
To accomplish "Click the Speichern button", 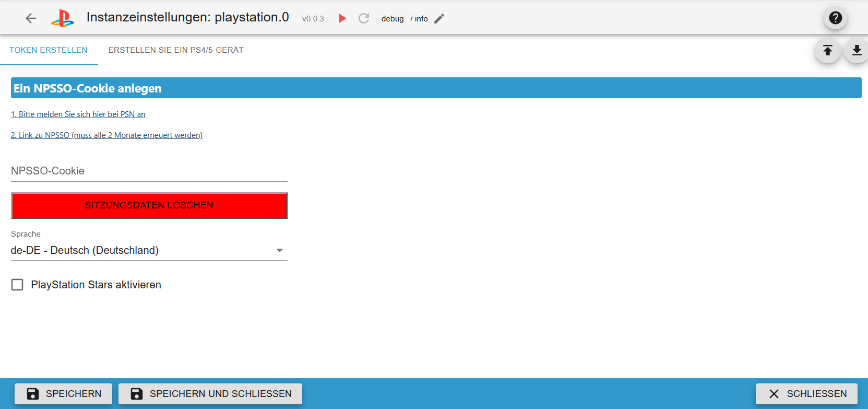I will 63,394.
